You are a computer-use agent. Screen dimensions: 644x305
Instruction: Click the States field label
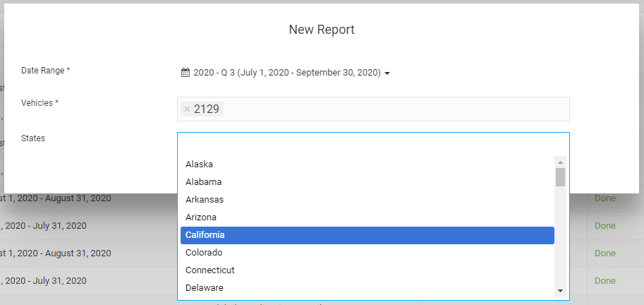pyautogui.click(x=33, y=138)
